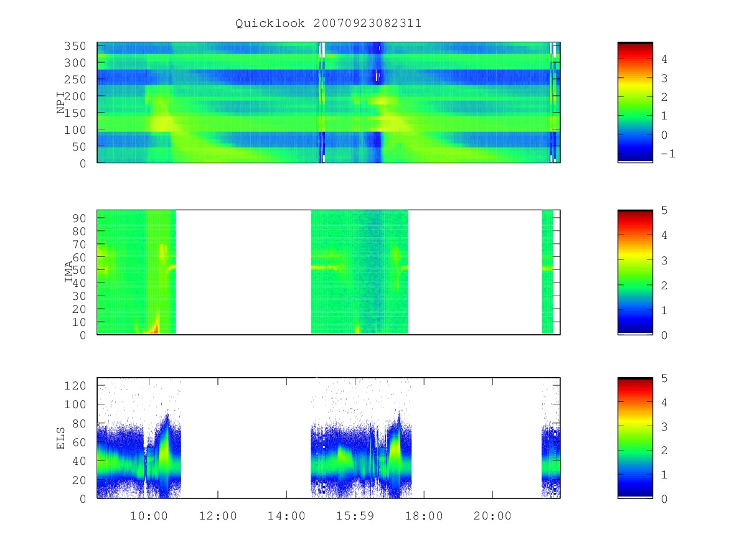Click the ELS y-axis label
The image size is (747, 560).
(x=61, y=437)
